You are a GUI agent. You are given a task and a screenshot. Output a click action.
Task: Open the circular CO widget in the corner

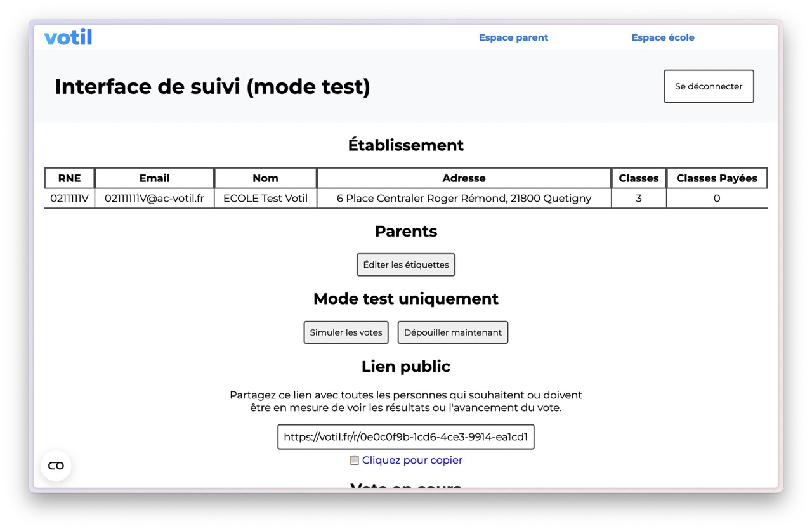55,465
